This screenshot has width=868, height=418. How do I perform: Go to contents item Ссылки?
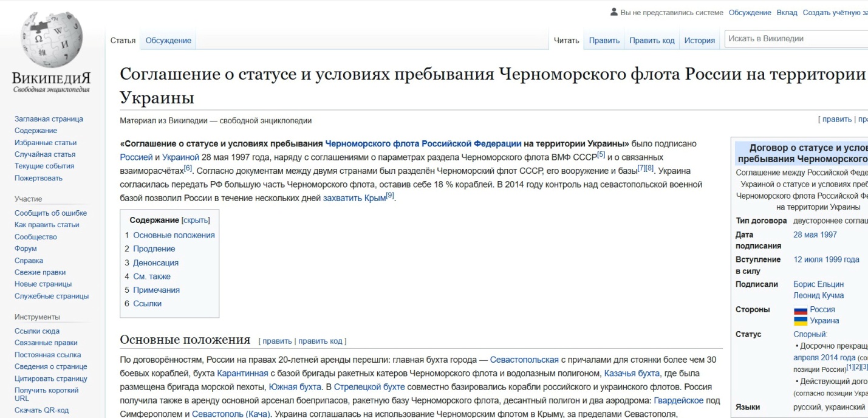(x=147, y=304)
